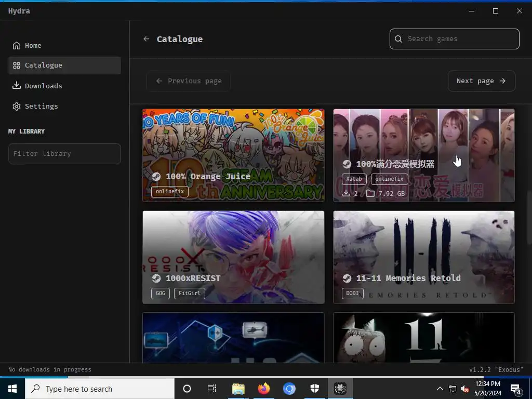The image size is (532, 399).
Task: Select Catalogue in the sidebar
Action: coord(64,65)
